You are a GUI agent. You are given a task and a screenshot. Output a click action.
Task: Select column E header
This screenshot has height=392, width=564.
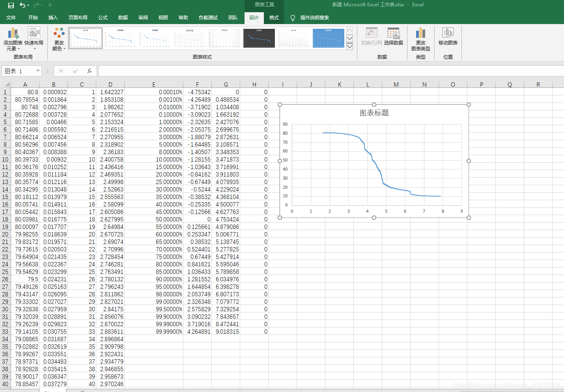tap(154, 84)
